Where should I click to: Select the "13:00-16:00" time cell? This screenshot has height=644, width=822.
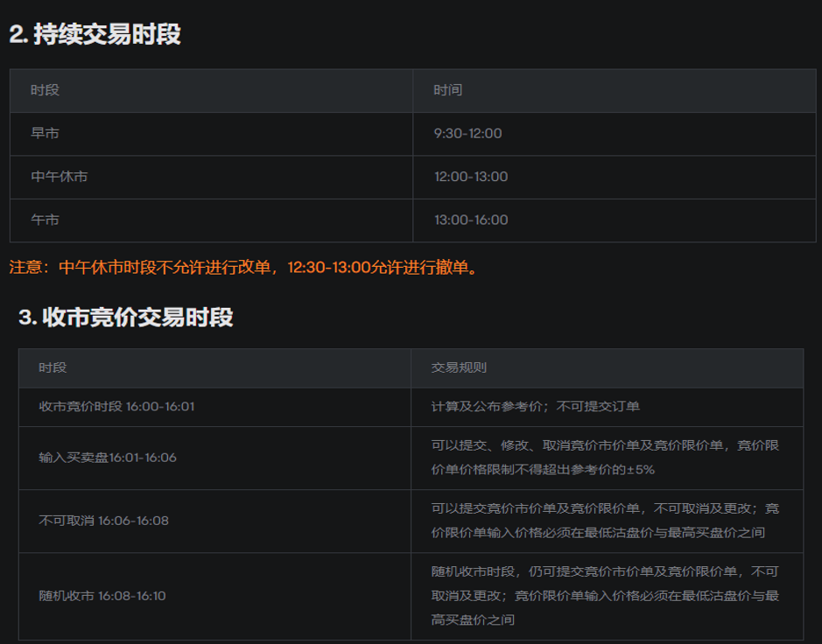471,220
